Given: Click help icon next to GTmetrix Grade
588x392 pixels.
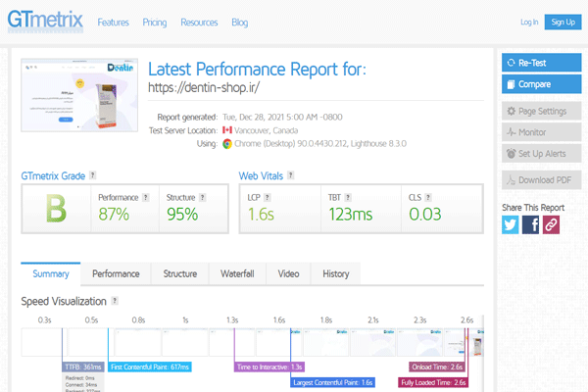Looking at the screenshot, I should [x=93, y=175].
